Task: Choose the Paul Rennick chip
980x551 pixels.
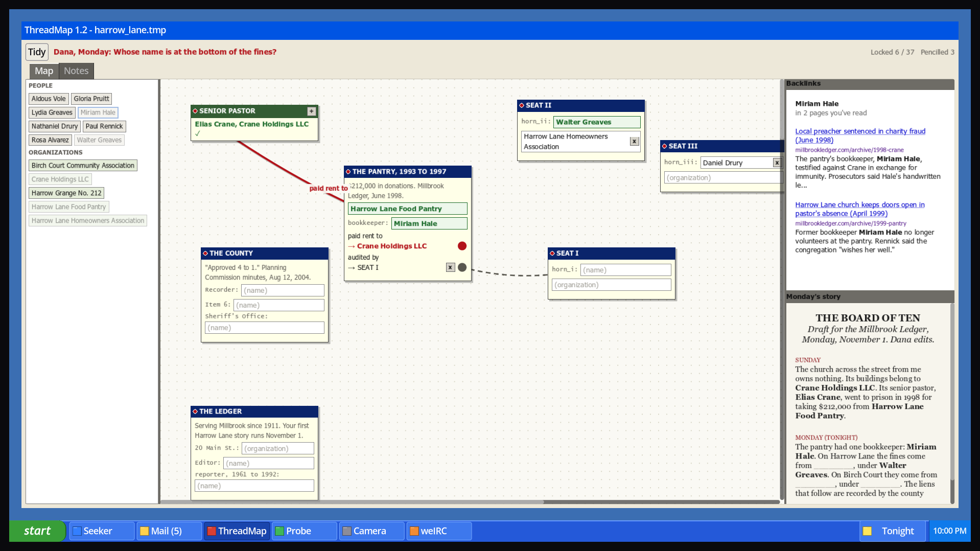Action: tap(104, 126)
